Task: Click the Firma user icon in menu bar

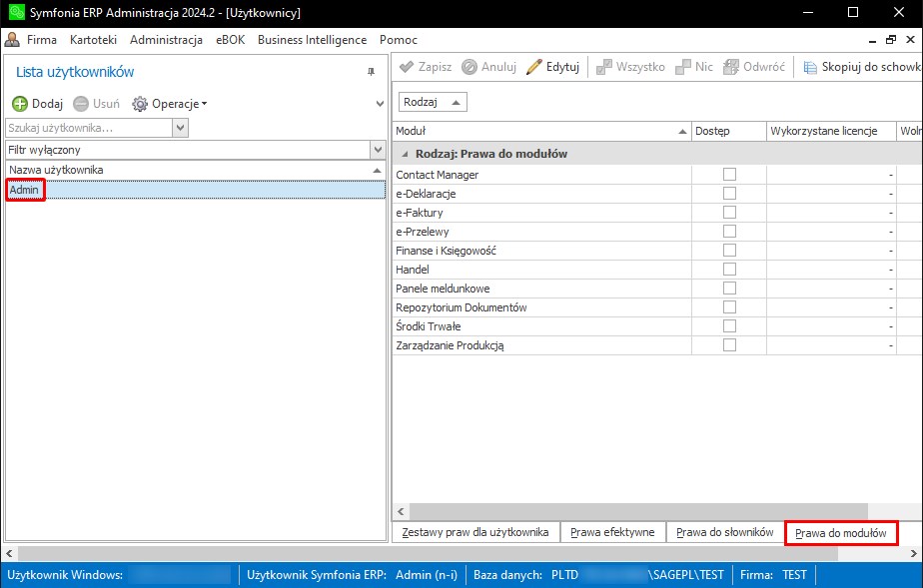Action: click(12, 40)
